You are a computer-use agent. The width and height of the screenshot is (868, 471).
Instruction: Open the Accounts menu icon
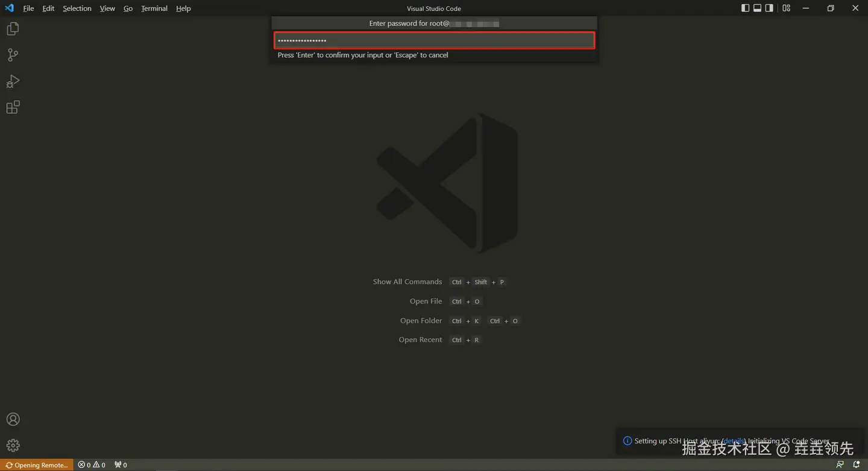click(13, 419)
